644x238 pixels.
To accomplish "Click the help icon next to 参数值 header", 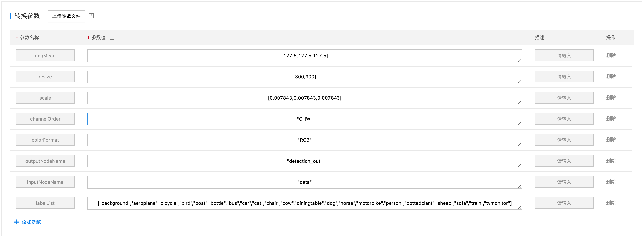I will [112, 37].
